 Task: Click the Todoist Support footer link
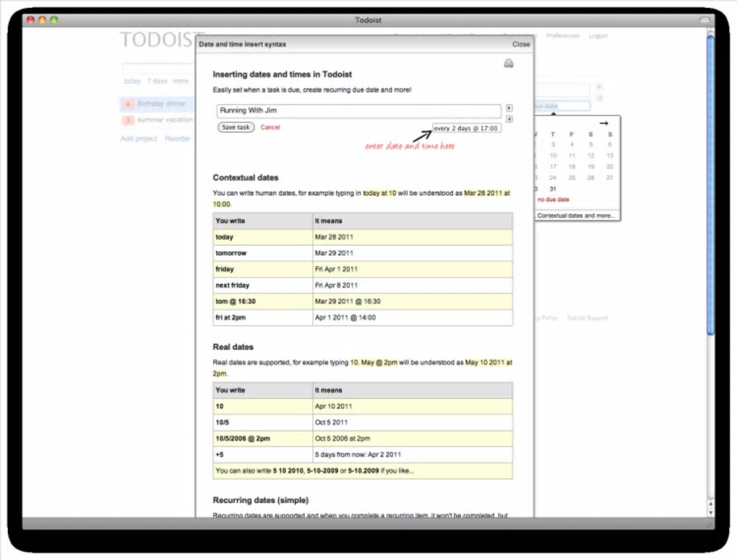587,319
